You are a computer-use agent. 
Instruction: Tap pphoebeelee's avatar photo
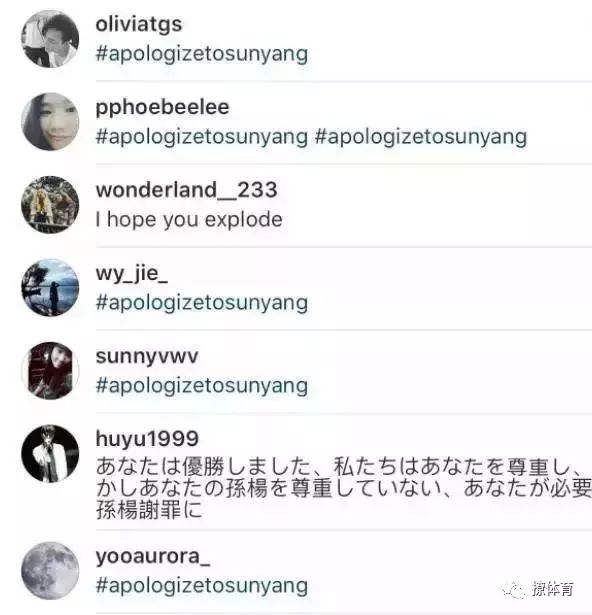point(50,122)
